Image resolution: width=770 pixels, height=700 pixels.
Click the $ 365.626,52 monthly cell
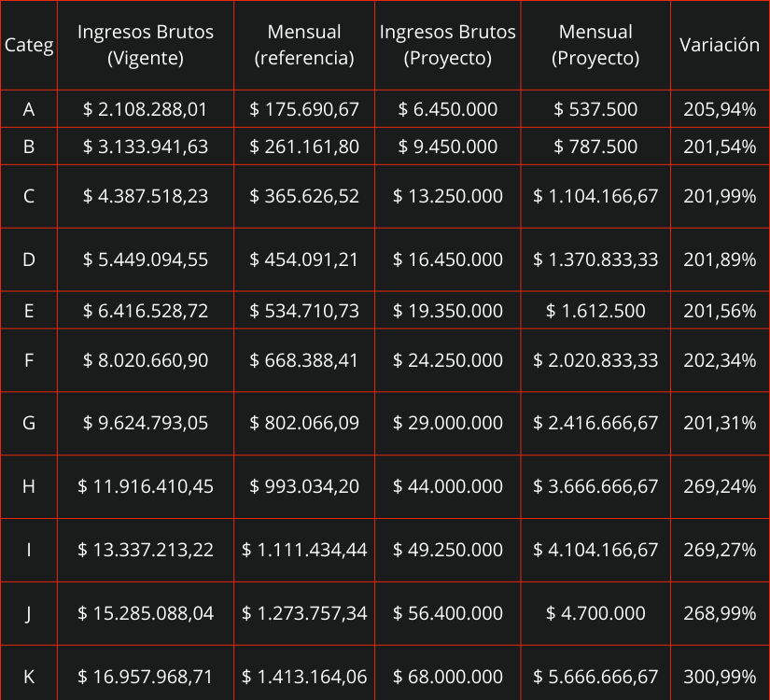click(x=304, y=196)
